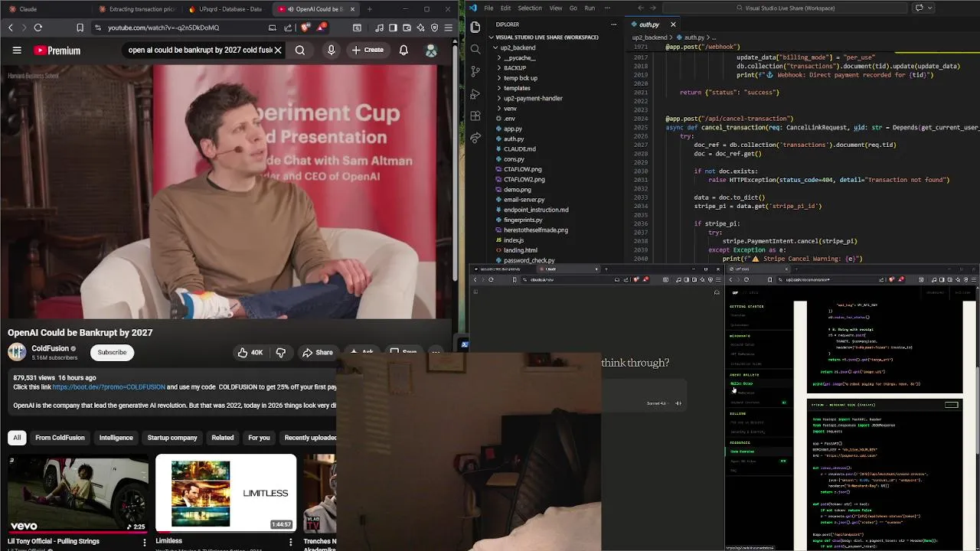Open the VS Code Extensions view
Image resolution: width=980 pixels, height=551 pixels.
pyautogui.click(x=475, y=116)
